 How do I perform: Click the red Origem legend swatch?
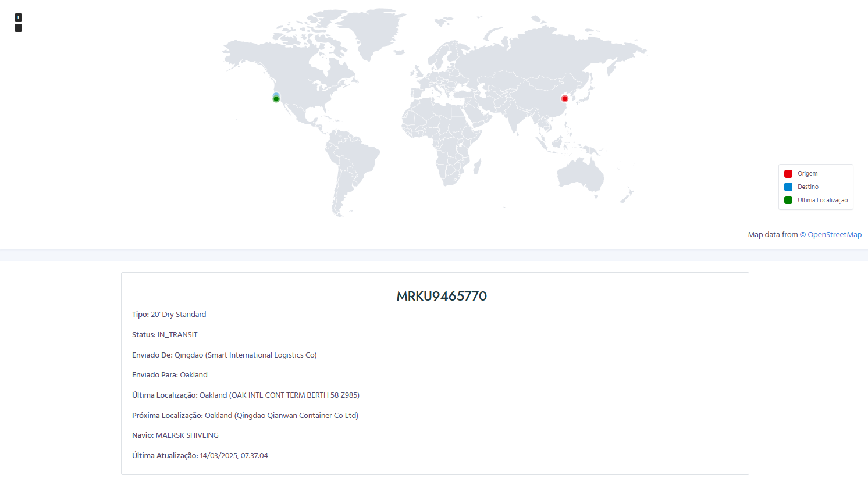tap(788, 174)
